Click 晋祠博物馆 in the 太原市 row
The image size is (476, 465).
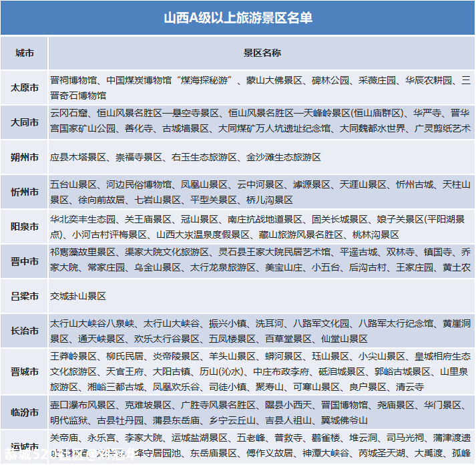point(73,80)
